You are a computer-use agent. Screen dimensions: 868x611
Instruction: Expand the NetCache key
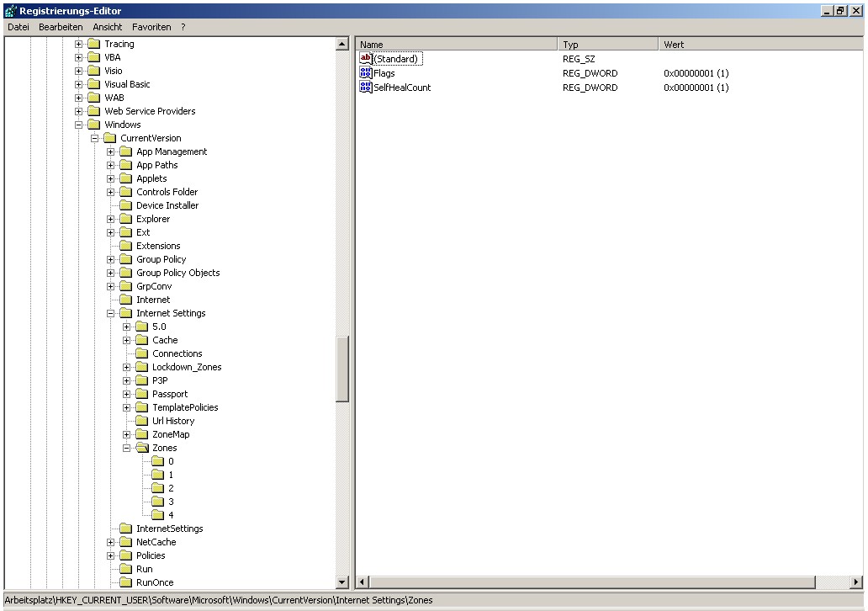pos(111,542)
